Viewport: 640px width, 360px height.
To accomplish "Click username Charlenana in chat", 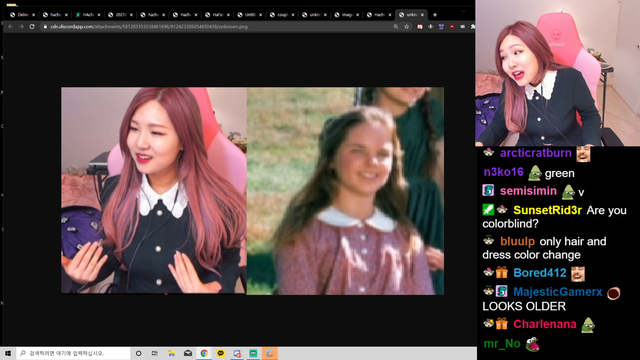I will pyautogui.click(x=545, y=324).
